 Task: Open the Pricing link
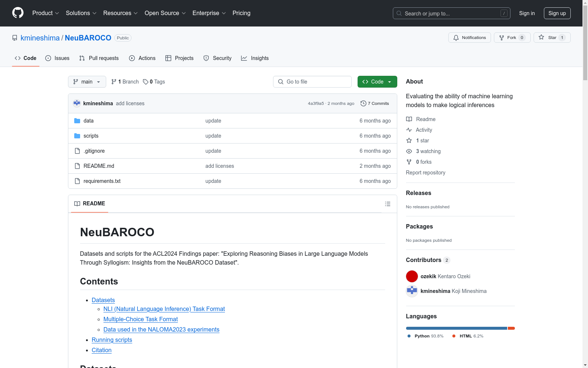click(241, 13)
